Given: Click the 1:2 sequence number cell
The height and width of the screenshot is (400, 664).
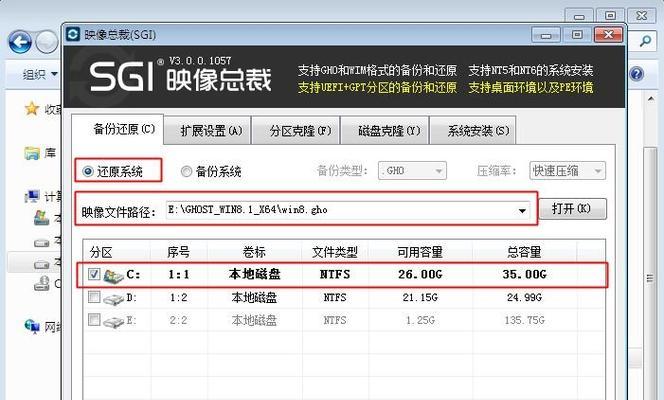Looking at the screenshot, I should coord(179,298).
